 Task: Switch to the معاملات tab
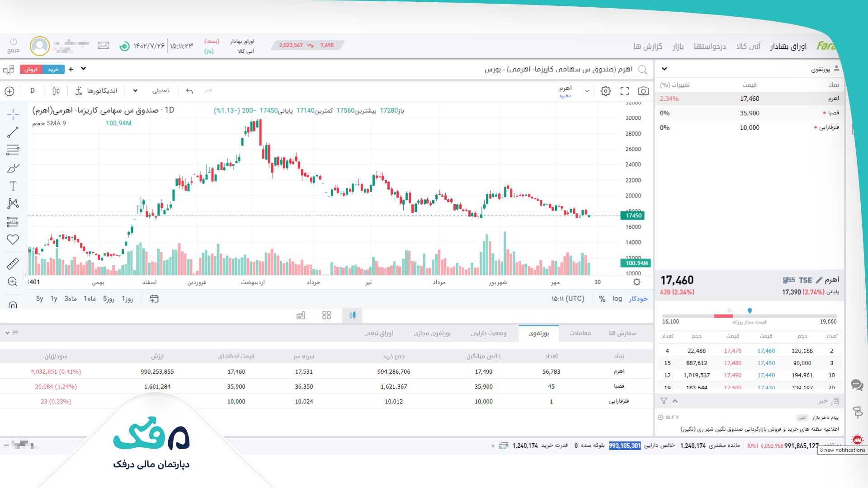click(x=580, y=333)
